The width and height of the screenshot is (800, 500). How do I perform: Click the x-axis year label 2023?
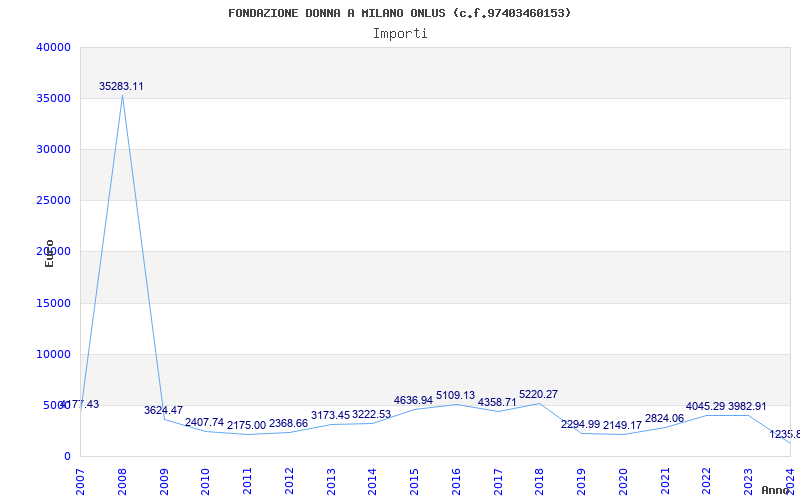click(x=748, y=482)
